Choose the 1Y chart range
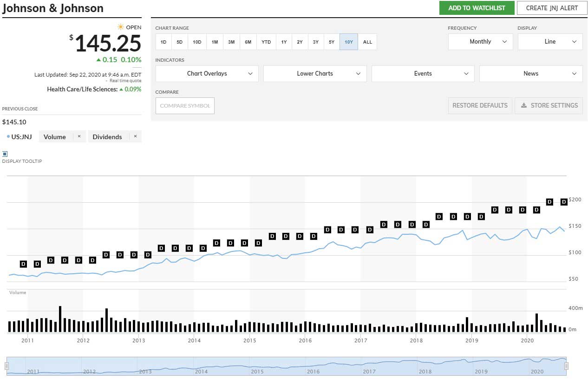Image resolution: width=588 pixels, height=379 pixels. click(284, 42)
